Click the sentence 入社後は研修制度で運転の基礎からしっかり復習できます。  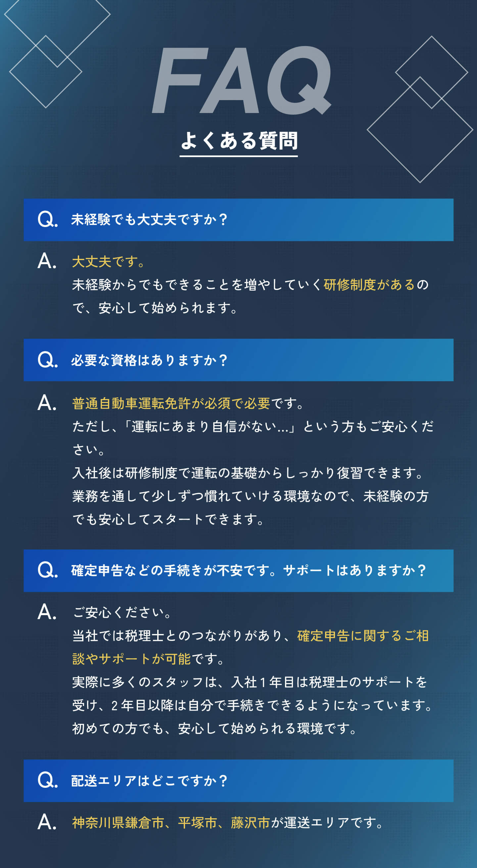point(248,473)
